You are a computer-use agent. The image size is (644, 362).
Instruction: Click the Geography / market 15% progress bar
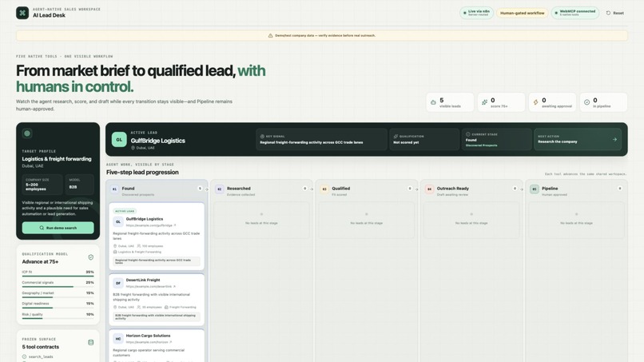pos(58,297)
